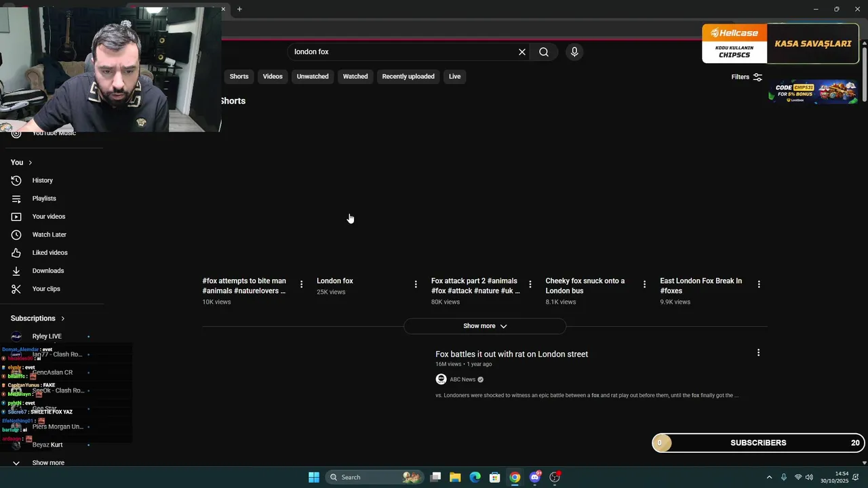Screen dimensions: 868x488
Task: Clear the search box with the X icon
Action: tap(522, 52)
